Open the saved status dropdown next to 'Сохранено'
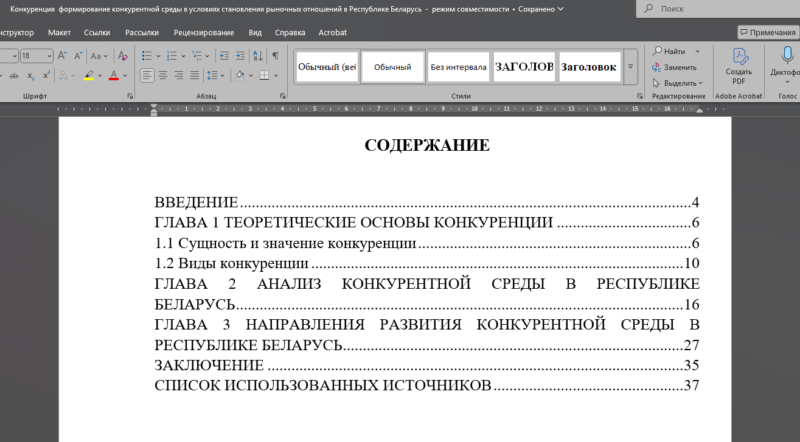800x442 pixels. click(561, 9)
